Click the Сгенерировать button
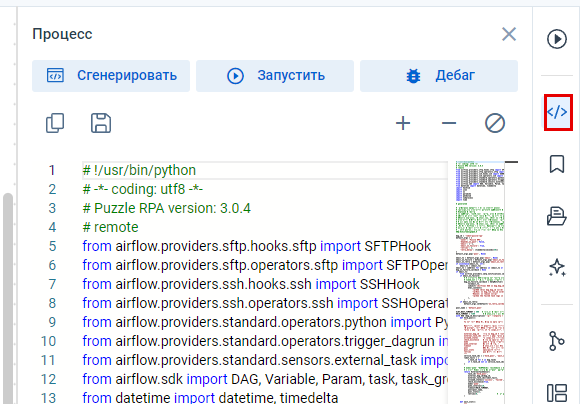Image resolution: width=580 pixels, height=404 pixels. [x=111, y=76]
